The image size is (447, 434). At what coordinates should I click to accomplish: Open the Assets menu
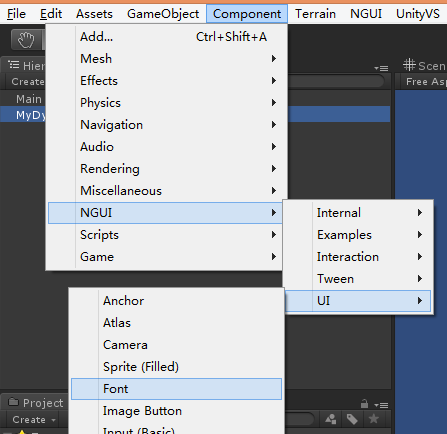[x=94, y=14]
